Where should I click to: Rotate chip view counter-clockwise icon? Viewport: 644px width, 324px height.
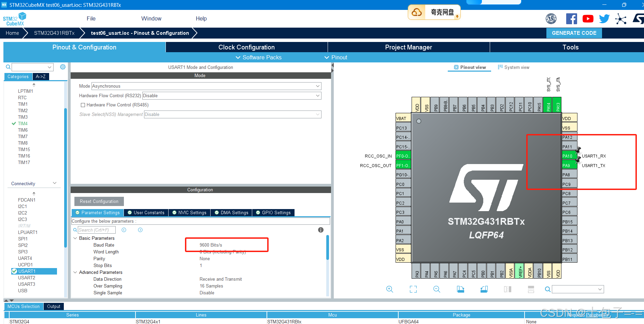[484, 289]
